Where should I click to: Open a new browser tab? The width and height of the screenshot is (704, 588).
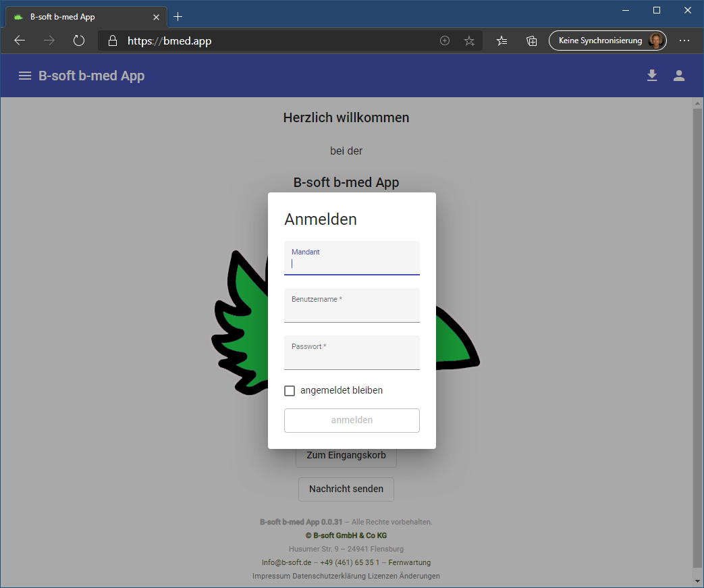point(178,17)
